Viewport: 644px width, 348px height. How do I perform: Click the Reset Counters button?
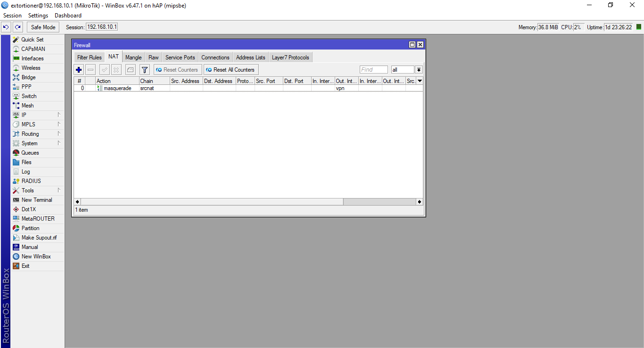(x=178, y=70)
